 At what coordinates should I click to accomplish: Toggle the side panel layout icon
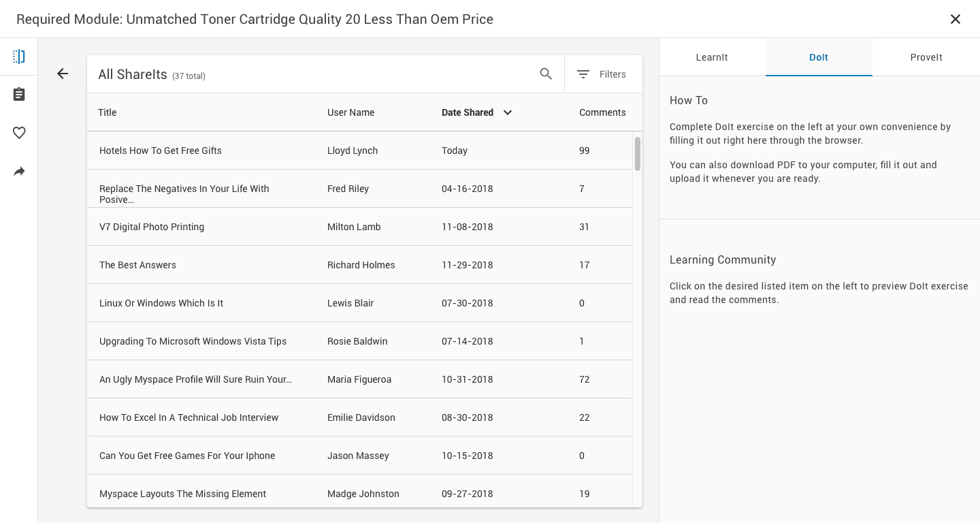click(19, 57)
